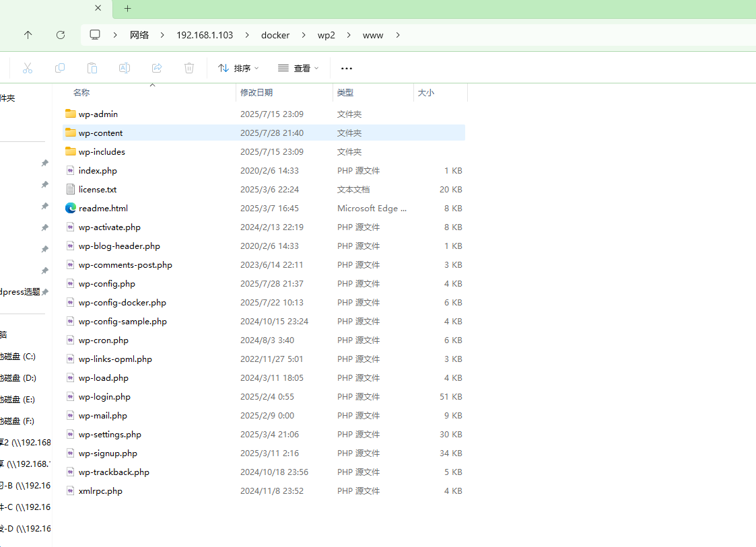Click the Cut scissors icon in the toolbar
Viewport: 756px width, 547px height.
point(28,68)
